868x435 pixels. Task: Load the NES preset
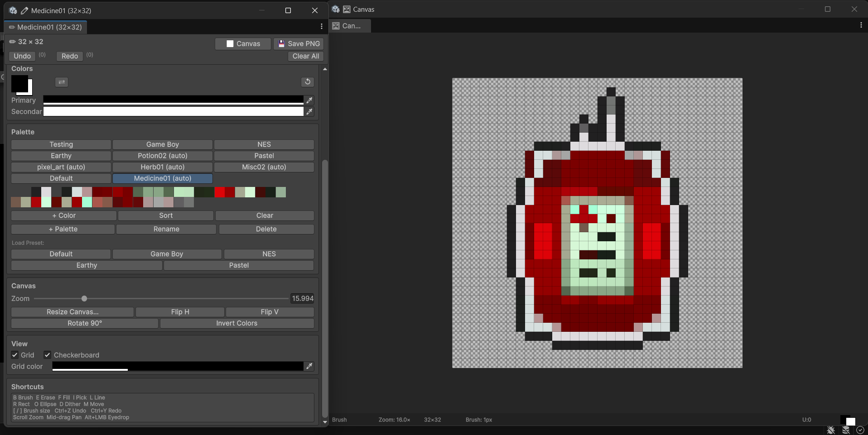(269, 254)
